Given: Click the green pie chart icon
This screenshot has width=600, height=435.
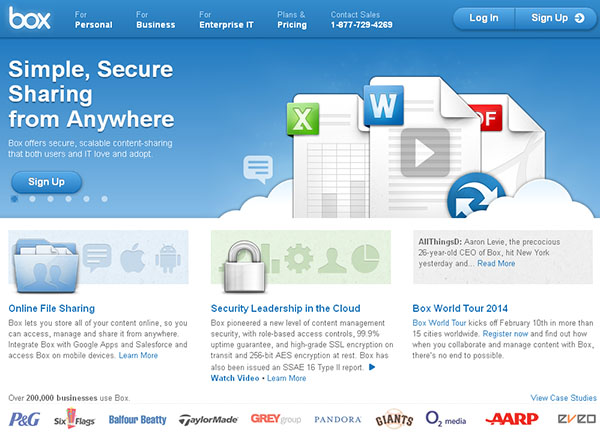Looking at the screenshot, I should pos(365,259).
